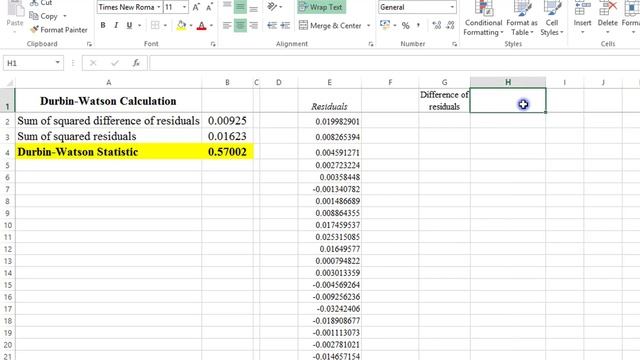The image size is (640, 360).
Task: Open underline style dropdown arrow
Action: click(140, 25)
